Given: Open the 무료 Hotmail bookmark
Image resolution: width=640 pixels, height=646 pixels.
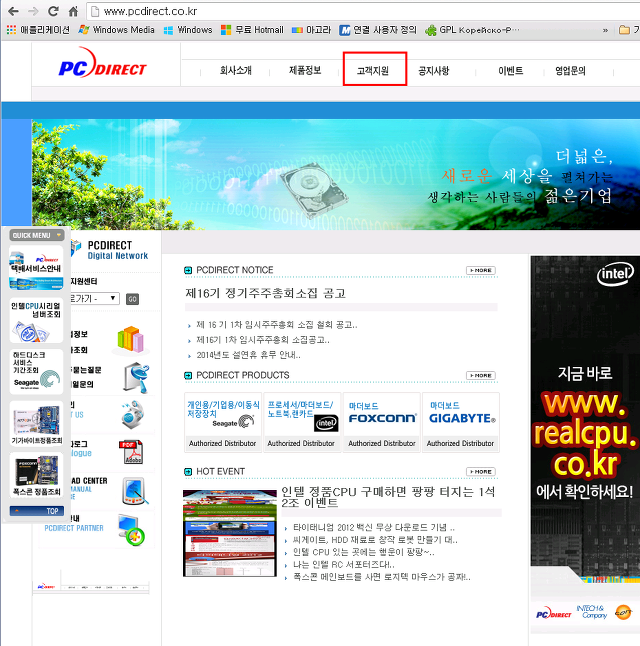Looking at the screenshot, I should coord(252,30).
